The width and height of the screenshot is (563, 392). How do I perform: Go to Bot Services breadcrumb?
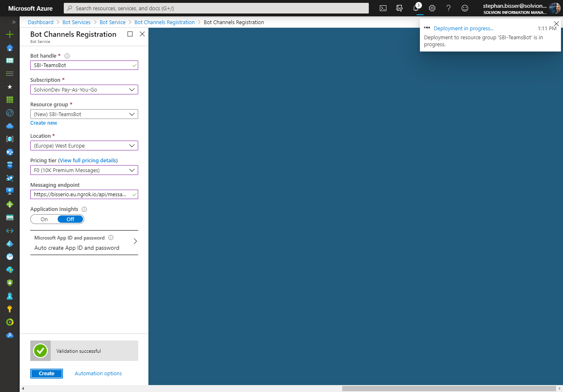tap(76, 22)
